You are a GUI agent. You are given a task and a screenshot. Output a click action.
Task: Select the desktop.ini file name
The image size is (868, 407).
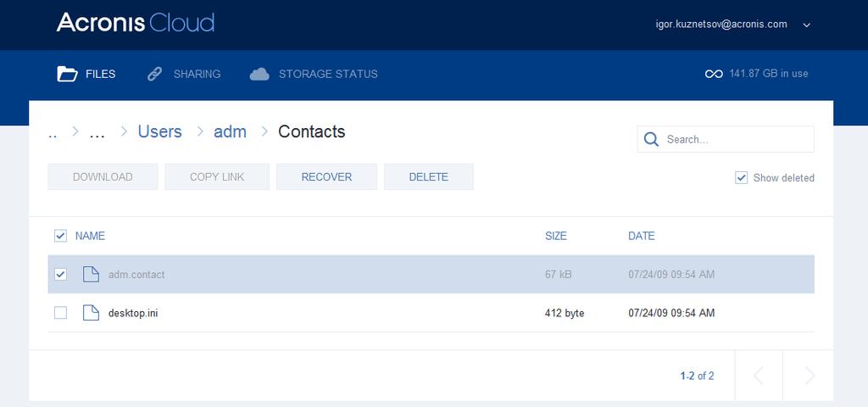pos(133,314)
